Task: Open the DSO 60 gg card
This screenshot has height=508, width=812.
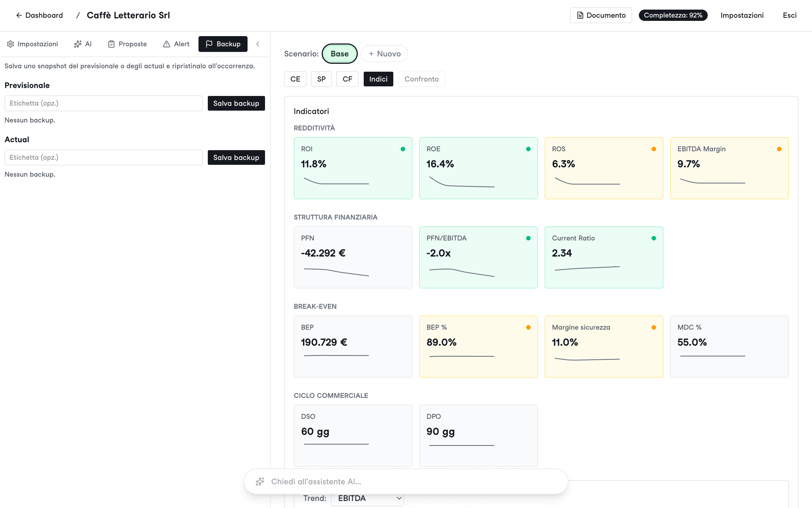Action: coord(353,435)
